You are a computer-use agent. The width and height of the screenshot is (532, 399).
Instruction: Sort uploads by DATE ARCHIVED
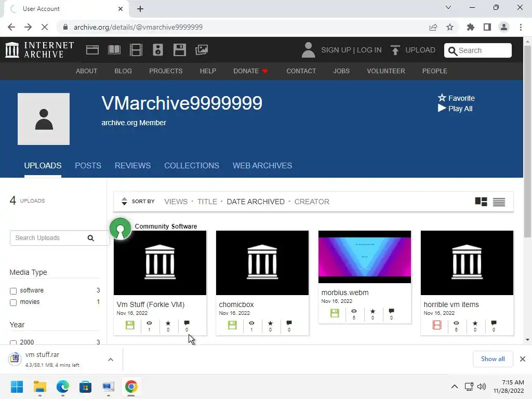[256, 202]
